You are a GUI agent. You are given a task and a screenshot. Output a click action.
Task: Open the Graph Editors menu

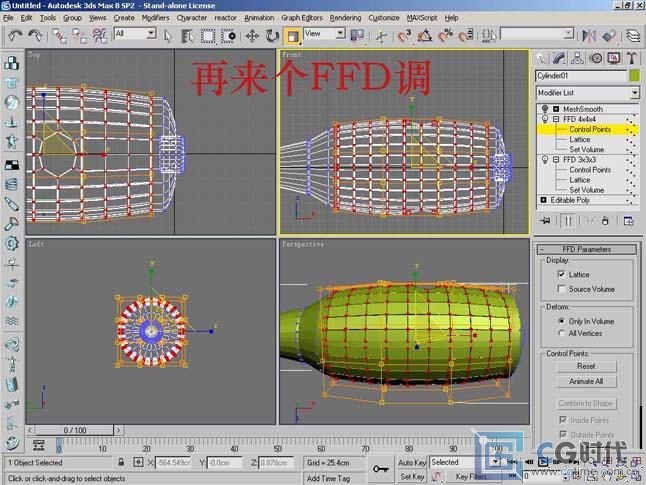tap(302, 18)
